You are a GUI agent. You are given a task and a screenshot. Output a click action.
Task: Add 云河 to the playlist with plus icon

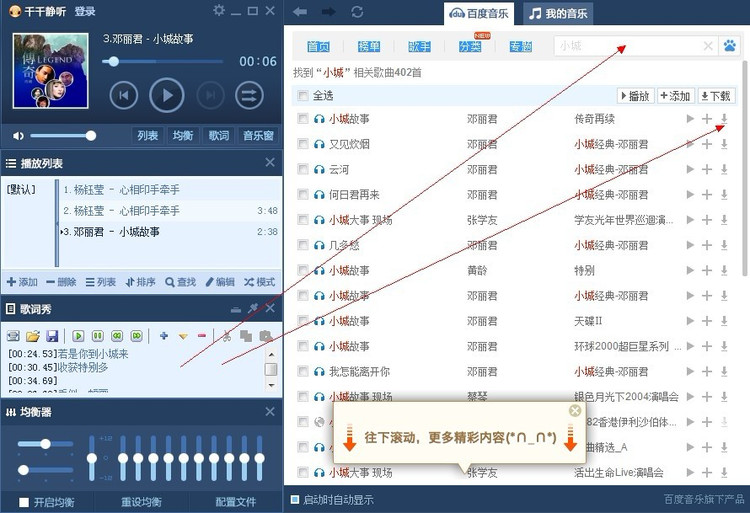tap(707, 169)
